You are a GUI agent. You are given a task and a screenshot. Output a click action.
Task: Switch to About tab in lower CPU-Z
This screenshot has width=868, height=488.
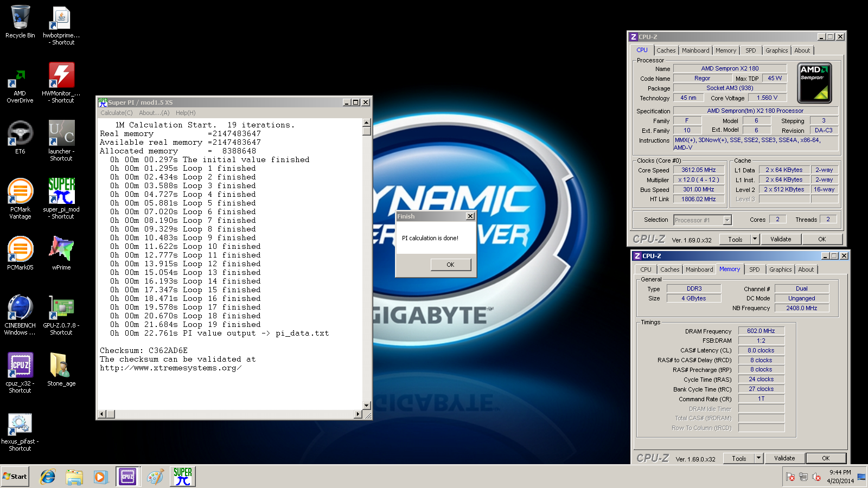806,269
